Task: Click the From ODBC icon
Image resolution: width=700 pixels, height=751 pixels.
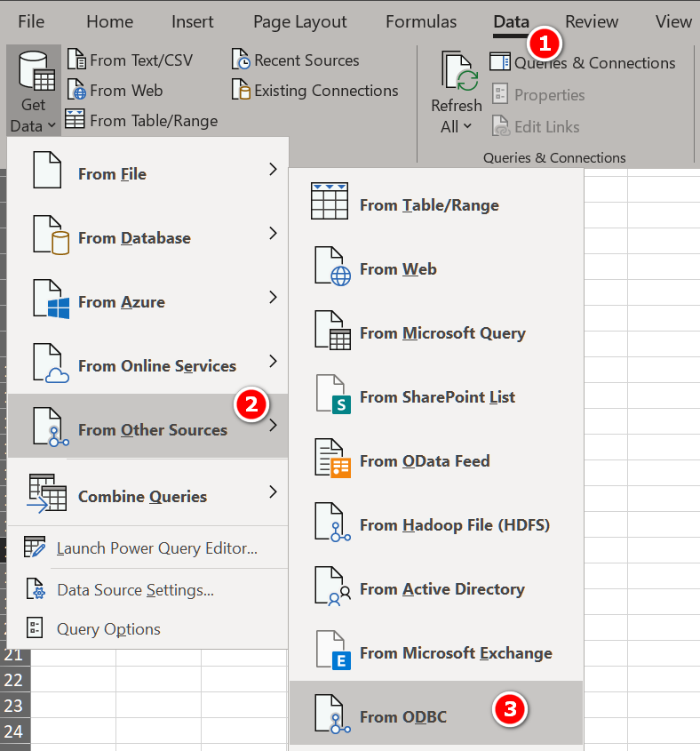Action: click(x=333, y=715)
